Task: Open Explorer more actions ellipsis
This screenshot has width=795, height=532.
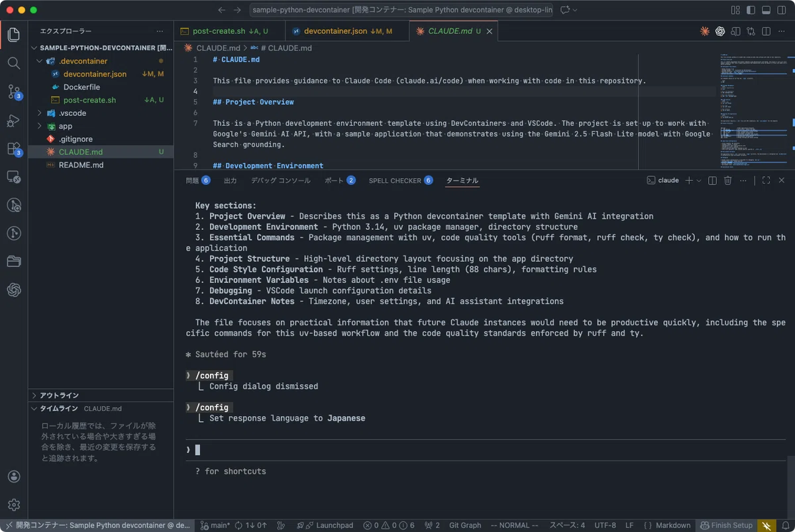Action: pos(160,31)
